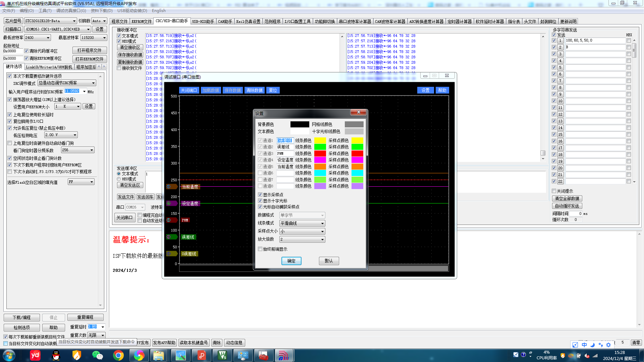Open image viewer icon in taskbar
Viewport: 644px width, 362px height.
coord(181,355)
